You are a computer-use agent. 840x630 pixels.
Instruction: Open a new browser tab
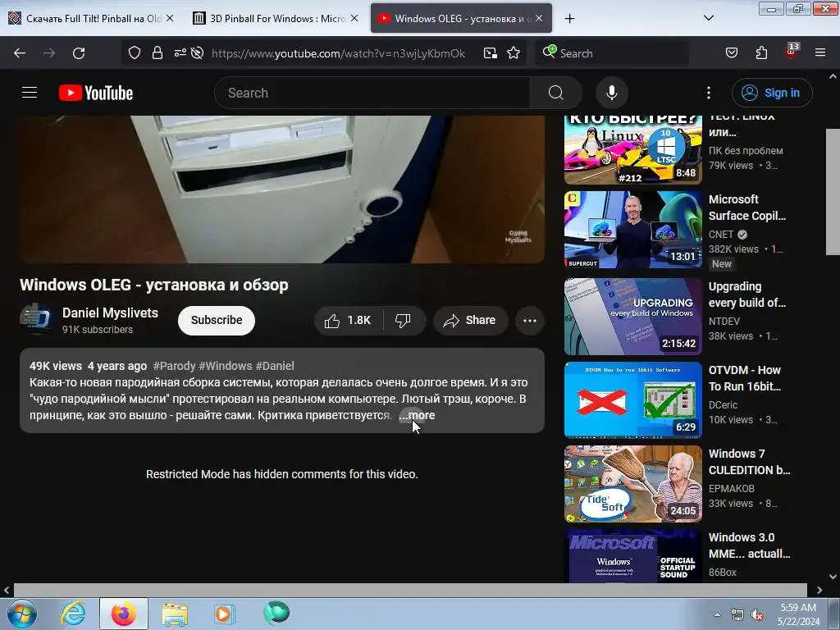coord(569,18)
